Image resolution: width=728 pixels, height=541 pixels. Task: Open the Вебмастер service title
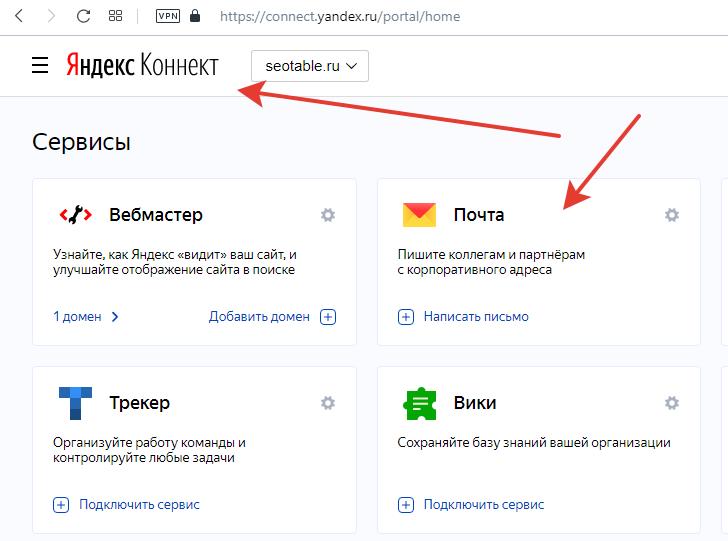[x=156, y=215]
